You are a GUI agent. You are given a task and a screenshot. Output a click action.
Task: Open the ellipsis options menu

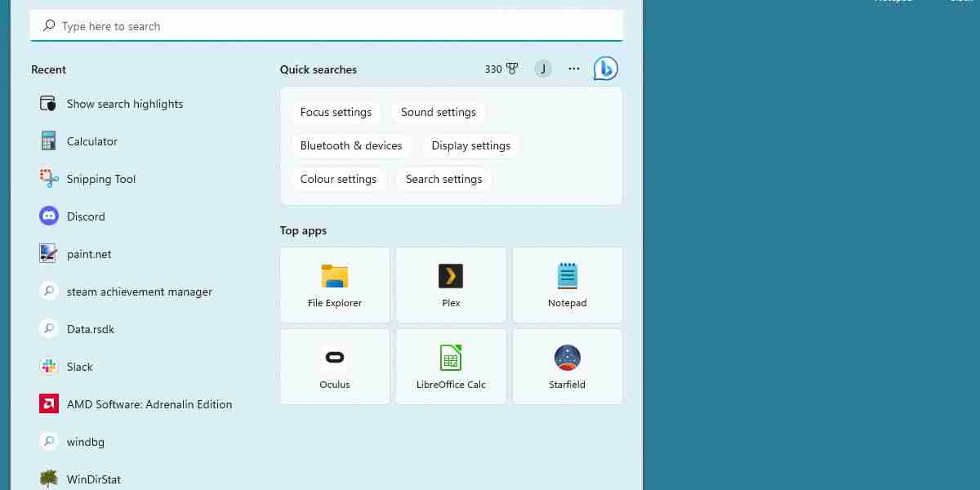tap(573, 69)
